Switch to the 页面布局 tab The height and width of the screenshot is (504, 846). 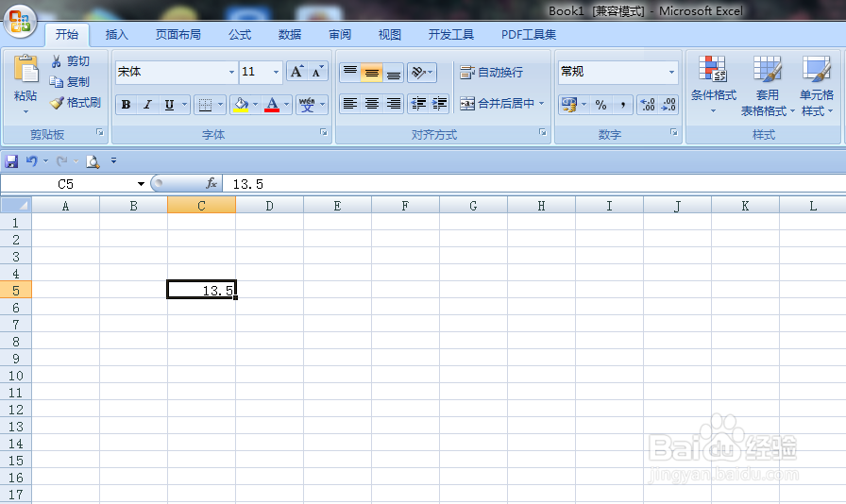pyautogui.click(x=178, y=35)
